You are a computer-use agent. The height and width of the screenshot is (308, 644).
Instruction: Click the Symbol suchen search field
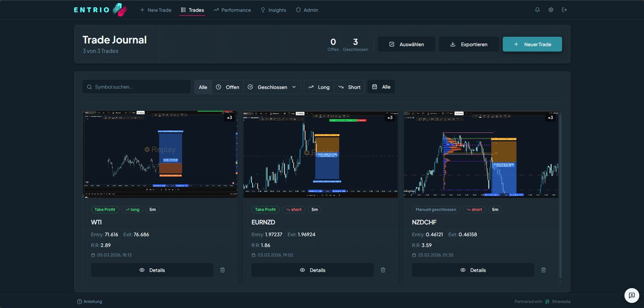(137, 87)
